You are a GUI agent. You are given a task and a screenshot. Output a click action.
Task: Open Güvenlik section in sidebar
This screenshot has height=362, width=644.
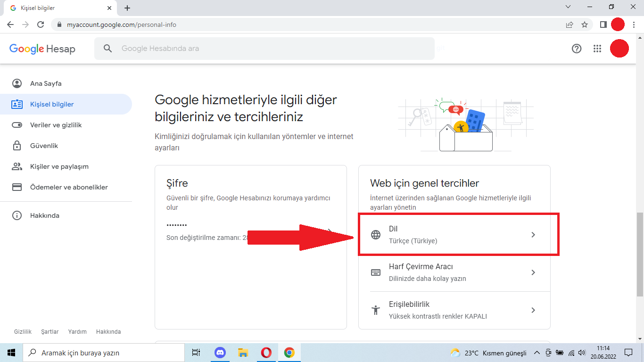point(44,146)
